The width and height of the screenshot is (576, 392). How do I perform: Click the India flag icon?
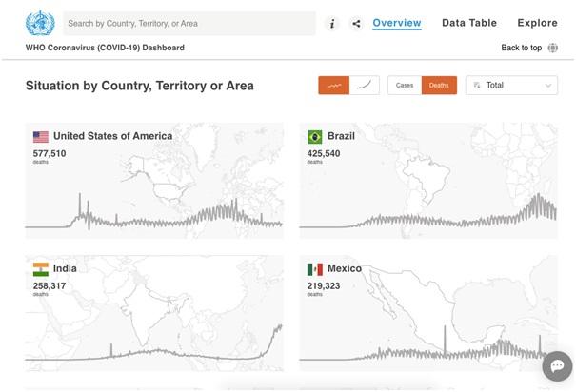[40, 269]
